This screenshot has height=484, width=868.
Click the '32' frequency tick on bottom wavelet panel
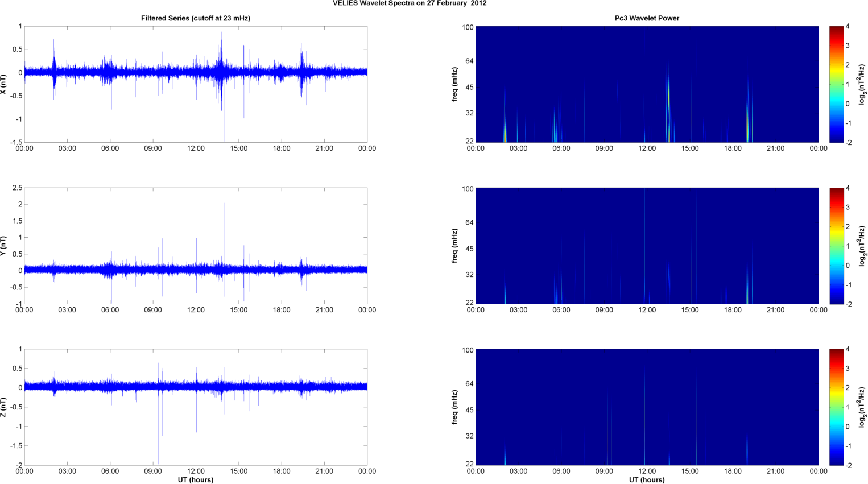coord(469,436)
